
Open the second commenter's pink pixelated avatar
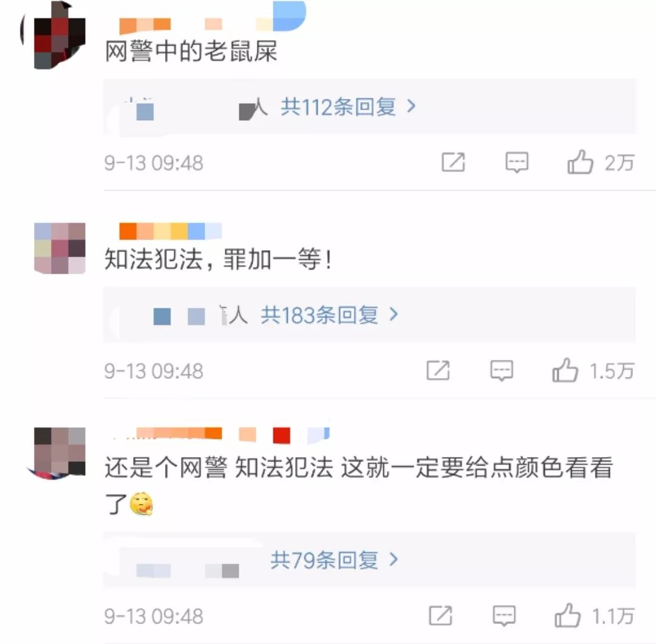click(60, 248)
